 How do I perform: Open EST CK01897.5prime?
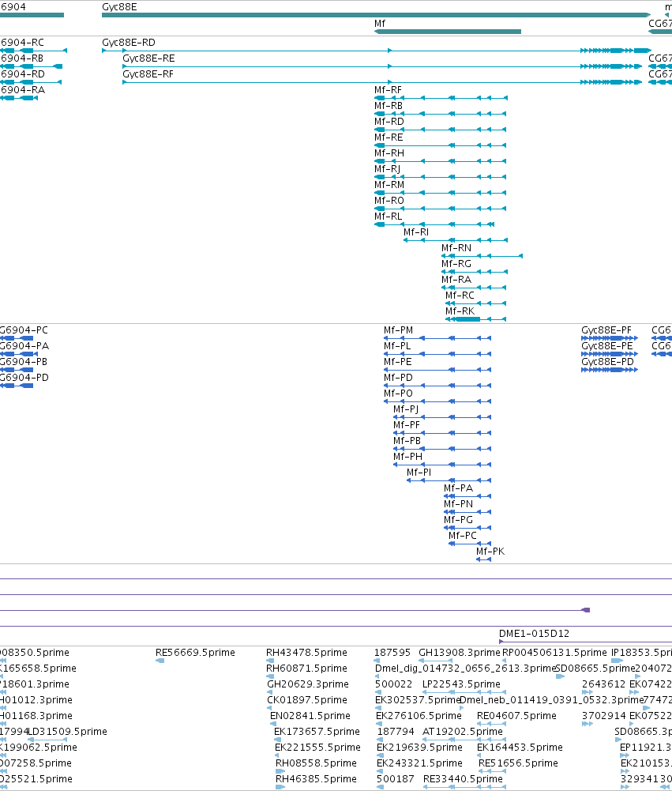pos(307,700)
